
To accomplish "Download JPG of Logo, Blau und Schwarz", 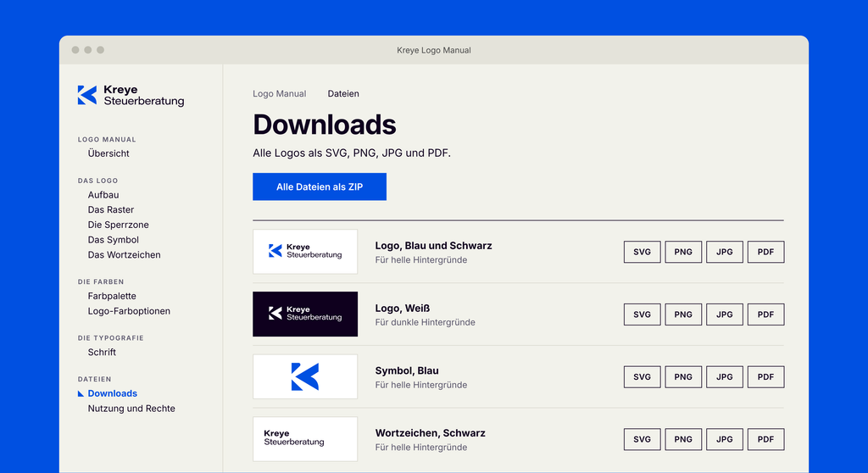I will click(x=725, y=252).
